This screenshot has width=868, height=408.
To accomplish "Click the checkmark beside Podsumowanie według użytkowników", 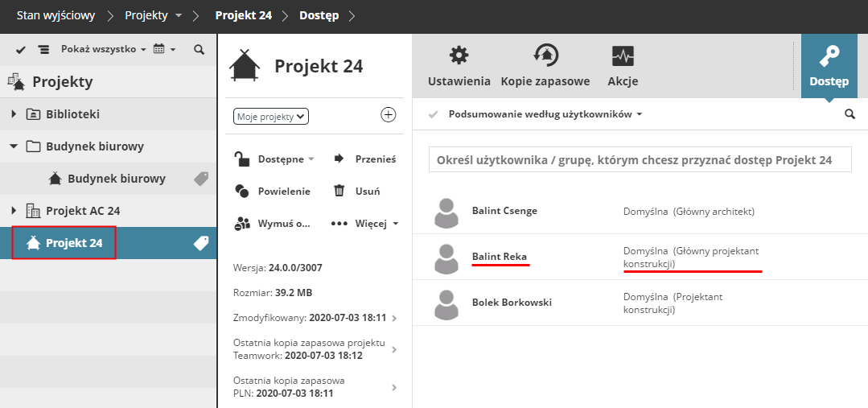I will (x=434, y=114).
